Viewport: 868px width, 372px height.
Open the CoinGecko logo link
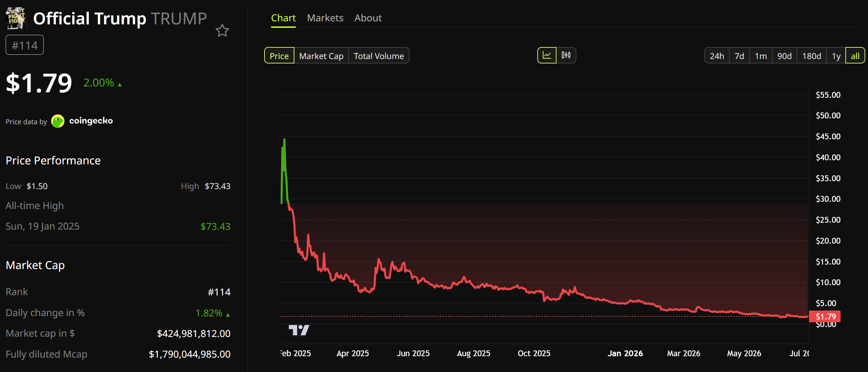coord(58,121)
